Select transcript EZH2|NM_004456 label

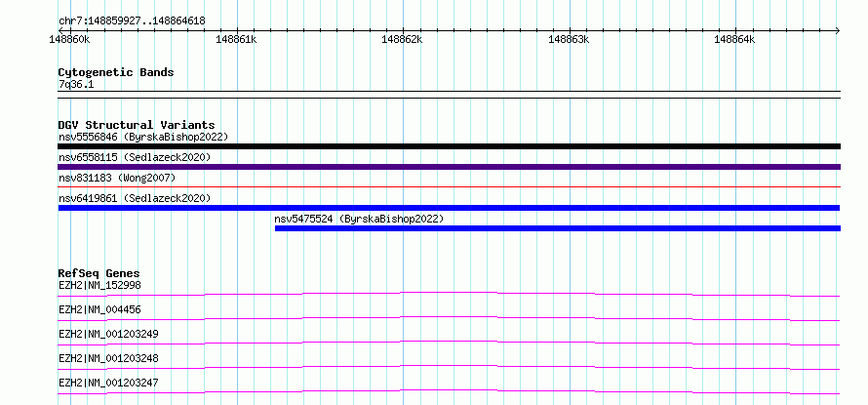pyautogui.click(x=99, y=310)
